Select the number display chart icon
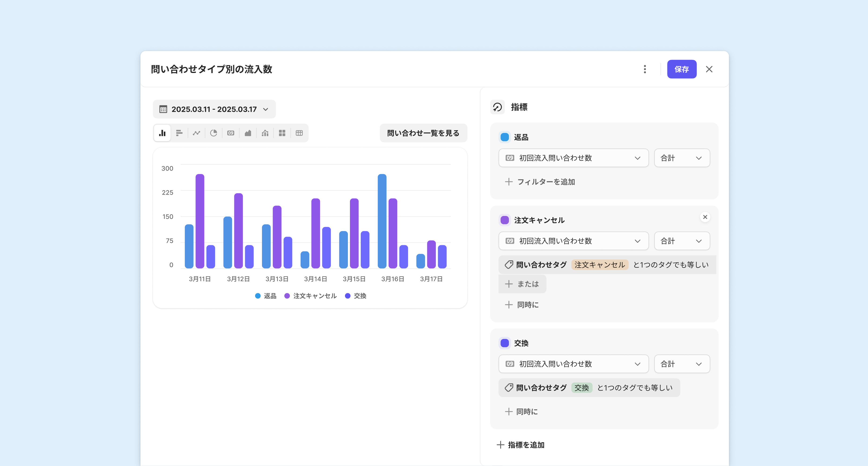The image size is (868, 466). 231,133
